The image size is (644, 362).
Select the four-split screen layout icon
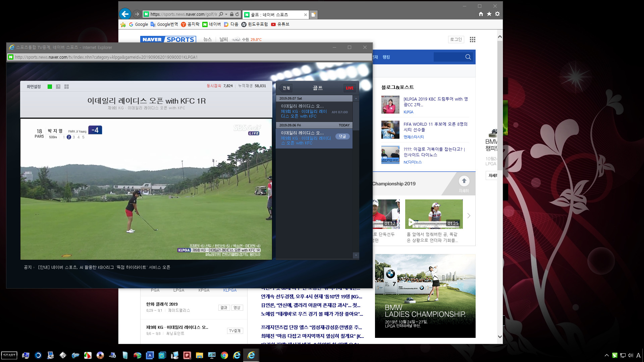66,86
